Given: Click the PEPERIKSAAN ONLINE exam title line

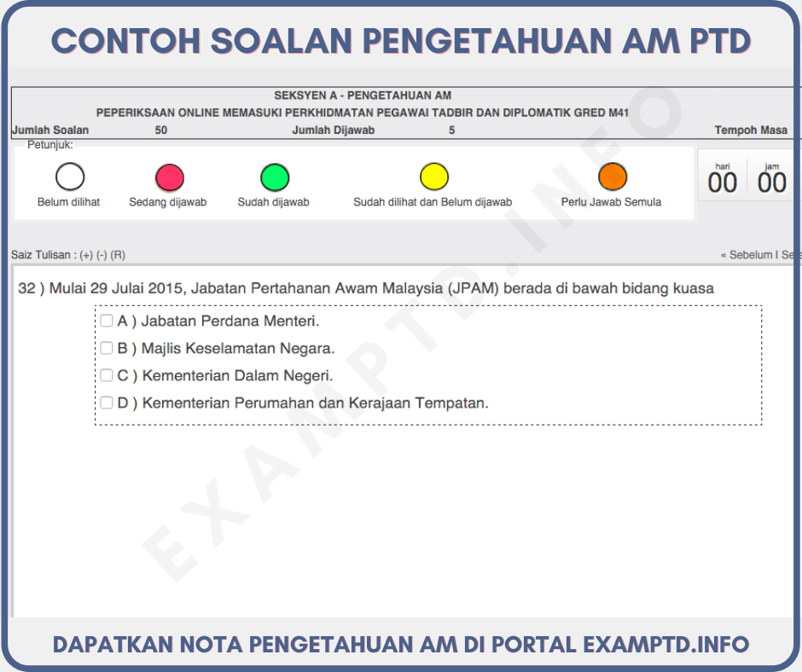Looking at the screenshot, I should 362,113.
